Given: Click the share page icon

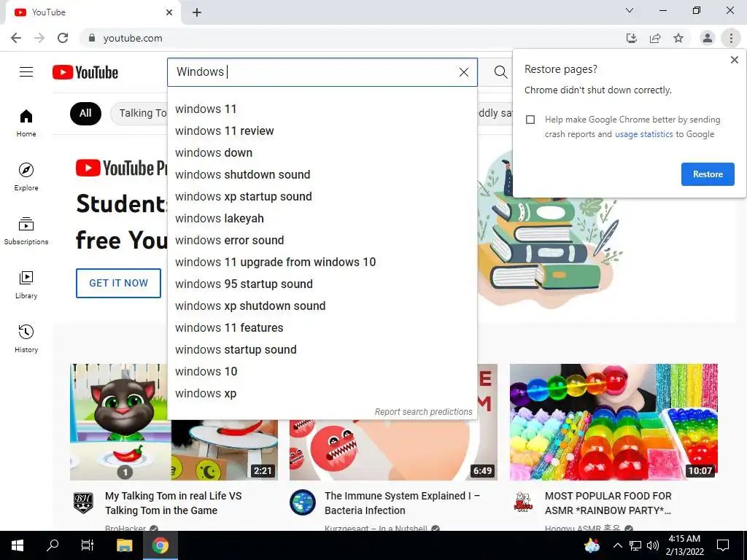Looking at the screenshot, I should [x=655, y=38].
